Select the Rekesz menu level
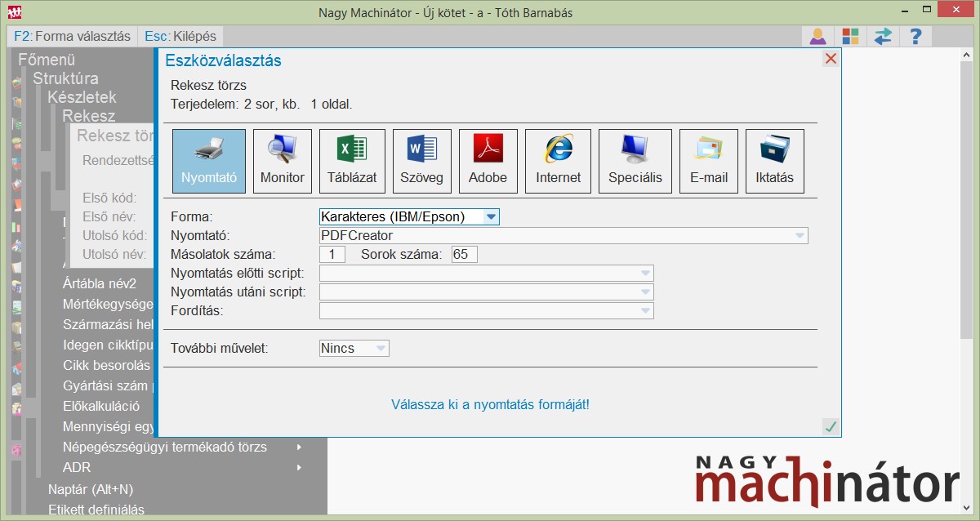The image size is (980, 521). (89, 116)
